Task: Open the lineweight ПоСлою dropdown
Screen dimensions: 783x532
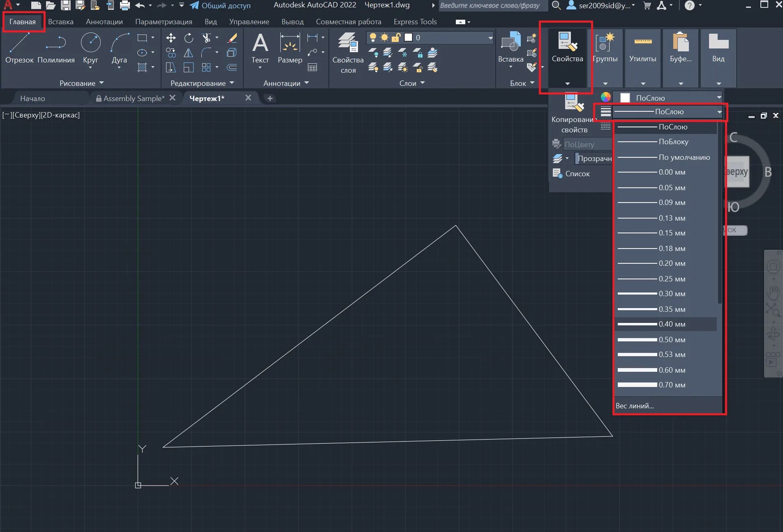Action: click(x=719, y=111)
